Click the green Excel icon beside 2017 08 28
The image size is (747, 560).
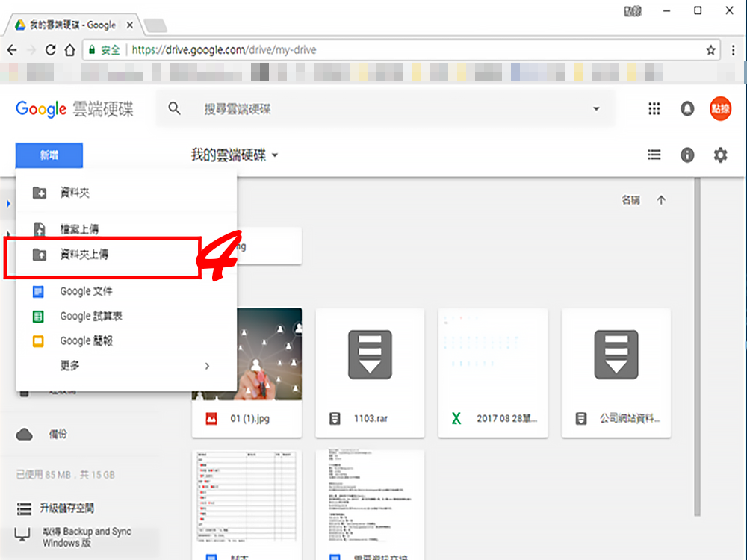point(456,419)
